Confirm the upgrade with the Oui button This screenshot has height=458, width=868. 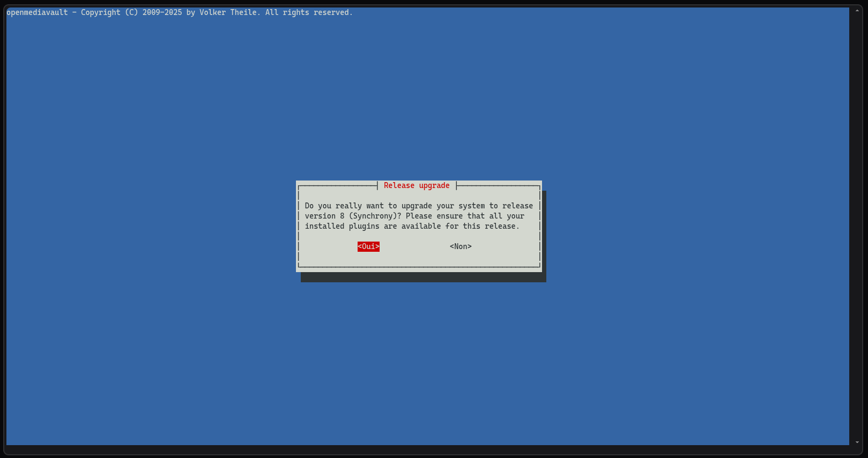click(368, 246)
